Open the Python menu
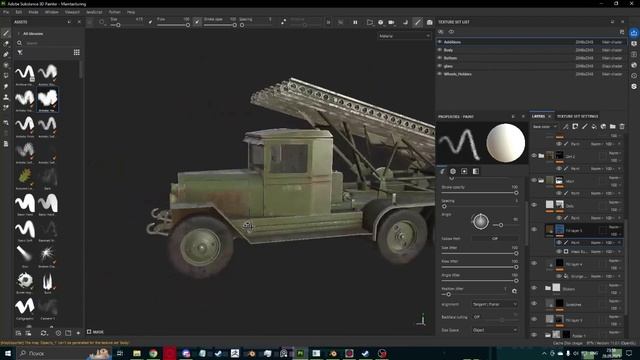This screenshot has height=360, width=640. [115, 12]
